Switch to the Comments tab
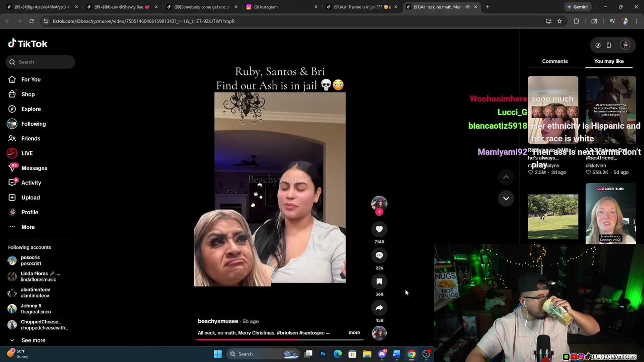Image resolution: width=644 pixels, height=362 pixels. coord(554,61)
